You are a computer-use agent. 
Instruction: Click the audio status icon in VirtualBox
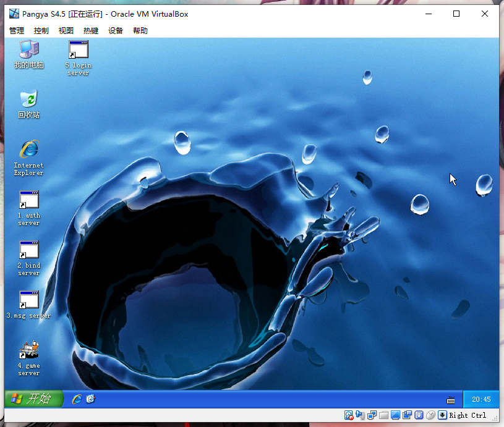(x=360, y=415)
